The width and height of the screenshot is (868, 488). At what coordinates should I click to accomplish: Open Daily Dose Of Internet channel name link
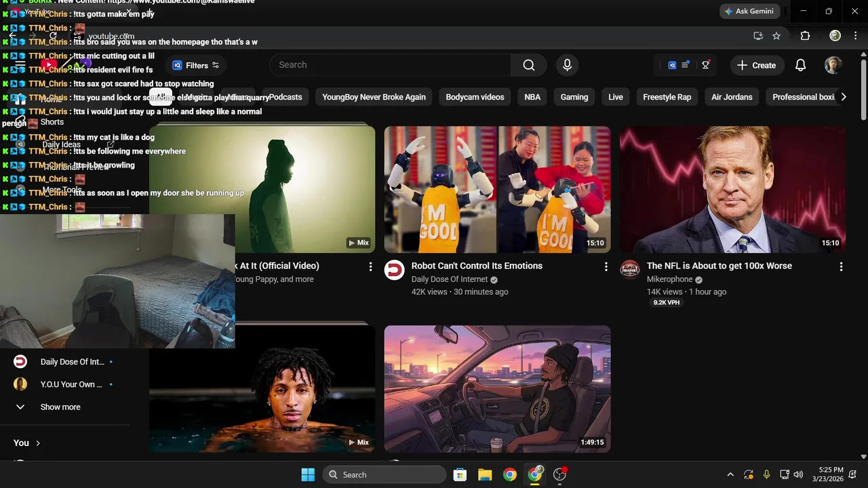[x=450, y=279]
